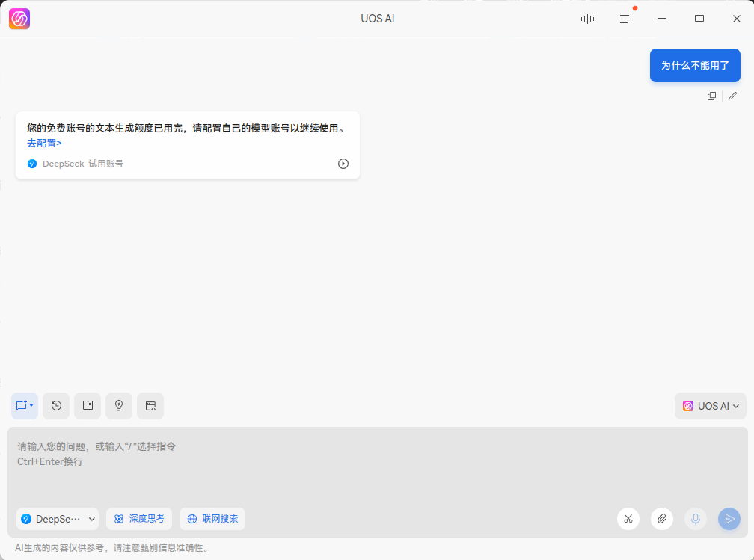Toggle 联网搜索 web search
Image resolution: width=754 pixels, height=560 pixels.
click(x=212, y=519)
